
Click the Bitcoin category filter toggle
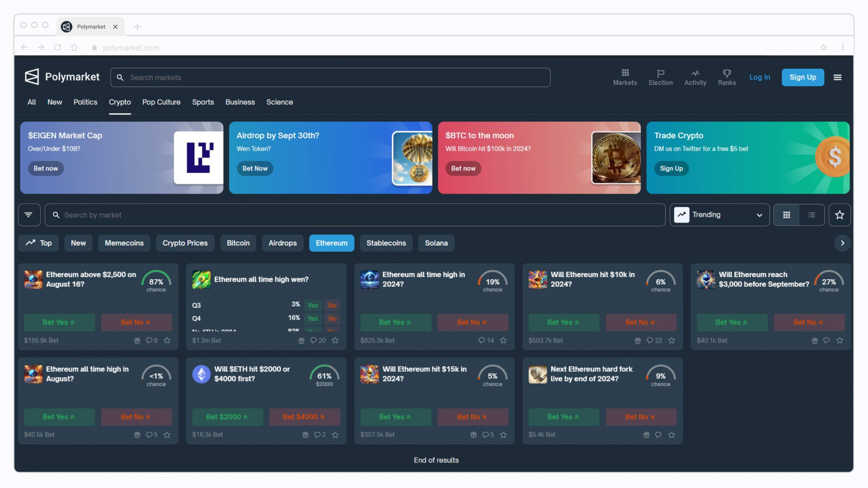point(238,242)
